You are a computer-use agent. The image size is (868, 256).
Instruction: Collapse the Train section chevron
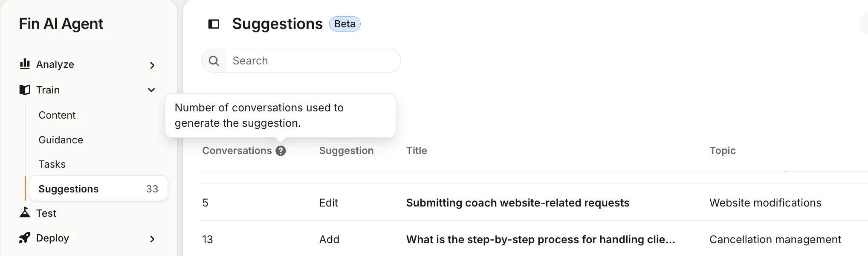151,90
